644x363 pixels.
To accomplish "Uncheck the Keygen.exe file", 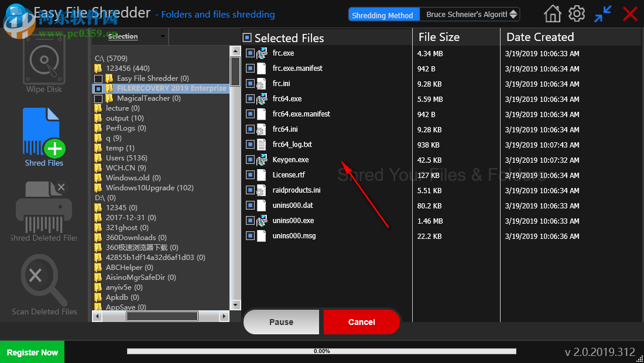I will pyautogui.click(x=249, y=159).
